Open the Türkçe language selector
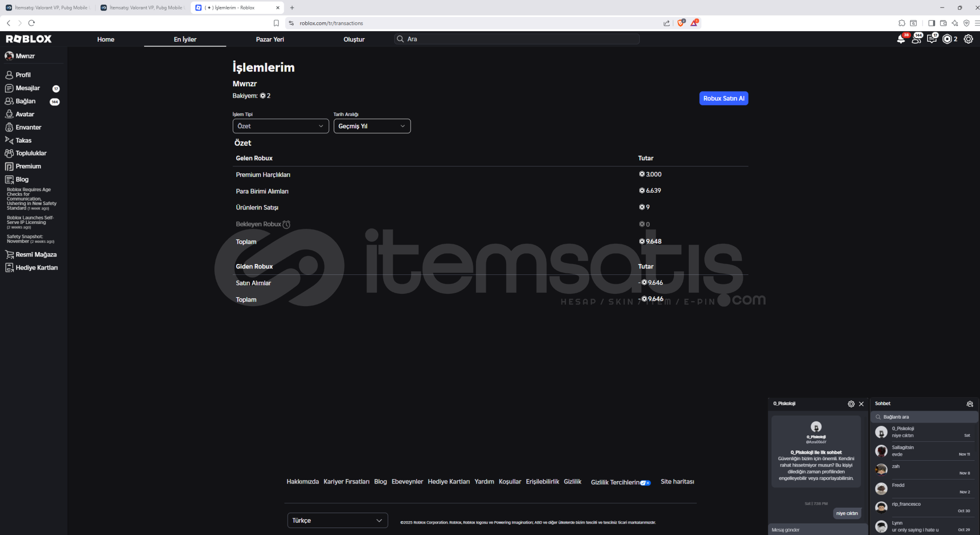Viewport: 980px width, 535px height. [x=337, y=520]
